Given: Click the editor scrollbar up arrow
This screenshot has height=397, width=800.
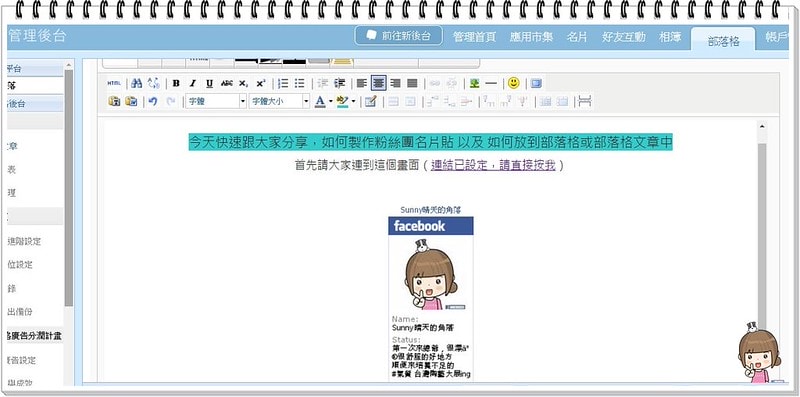Looking at the screenshot, I should 762,126.
